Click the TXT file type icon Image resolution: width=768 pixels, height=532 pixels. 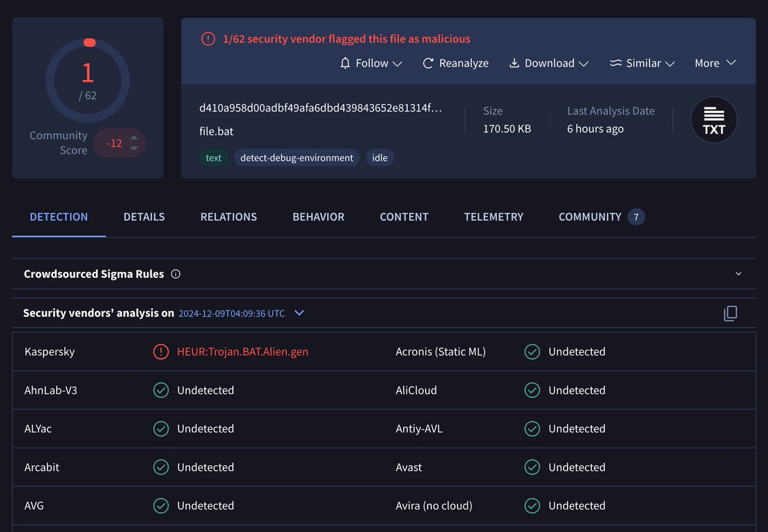coord(714,120)
